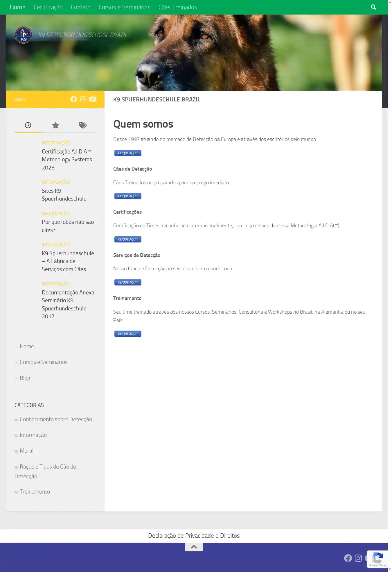The width and height of the screenshot is (392, 572).
Task: Click the K9 school logo emblem
Action: (24, 35)
